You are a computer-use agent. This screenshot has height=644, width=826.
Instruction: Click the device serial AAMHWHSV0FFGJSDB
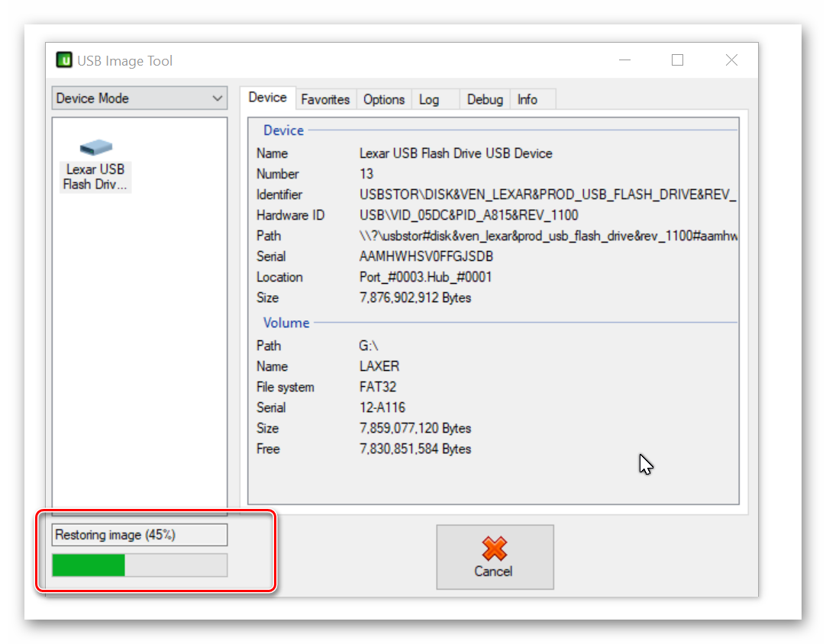tap(426, 256)
